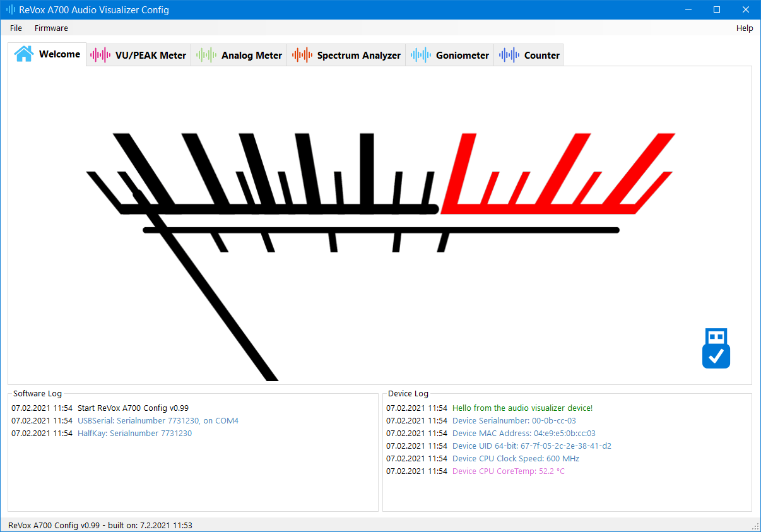Image resolution: width=761 pixels, height=532 pixels.
Task: Click the Software Log group label
Action: click(37, 394)
